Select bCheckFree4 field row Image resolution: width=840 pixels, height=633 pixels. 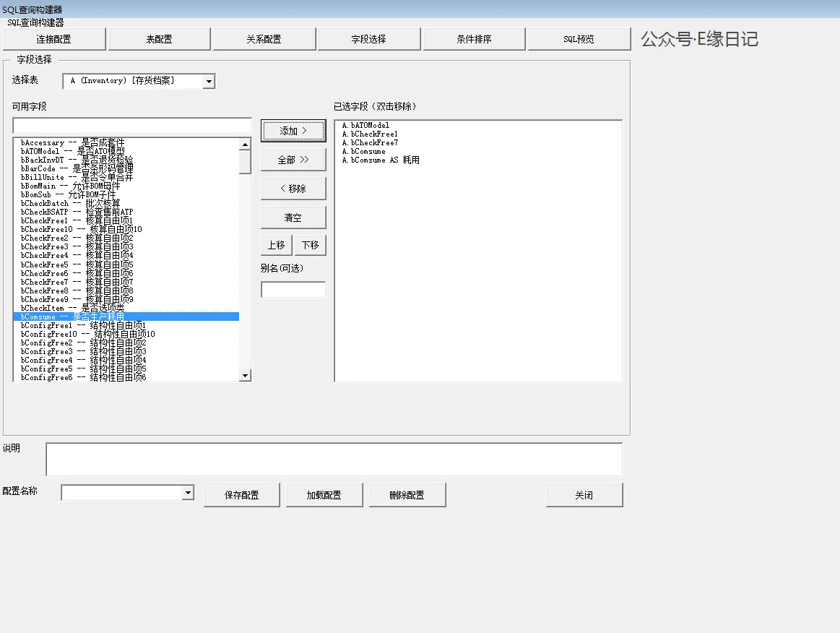tap(126, 256)
